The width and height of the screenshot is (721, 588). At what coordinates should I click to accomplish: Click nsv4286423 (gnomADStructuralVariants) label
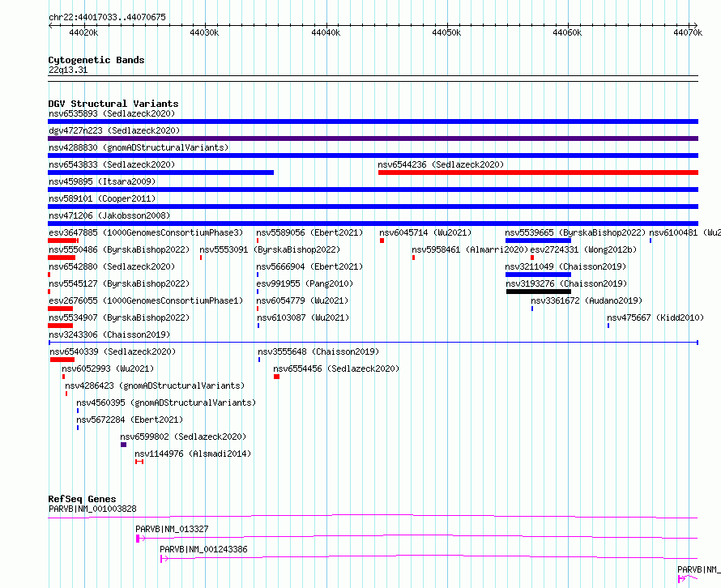coord(155,386)
